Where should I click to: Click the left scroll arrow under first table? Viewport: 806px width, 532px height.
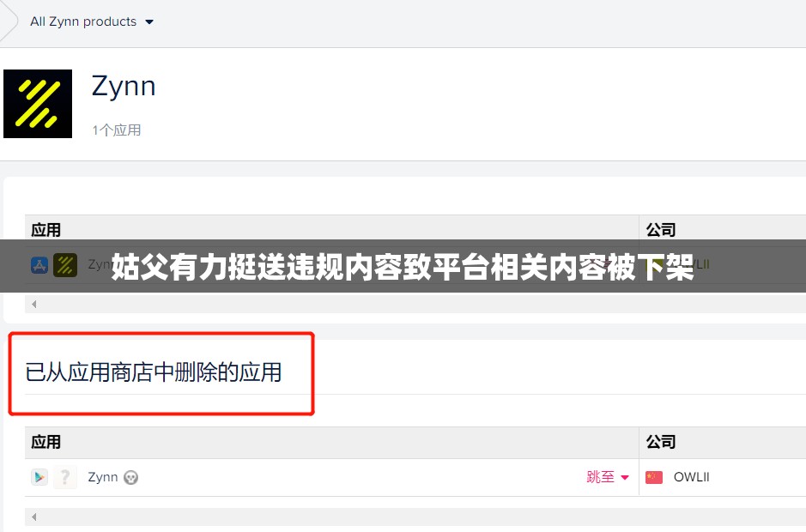[x=34, y=305]
